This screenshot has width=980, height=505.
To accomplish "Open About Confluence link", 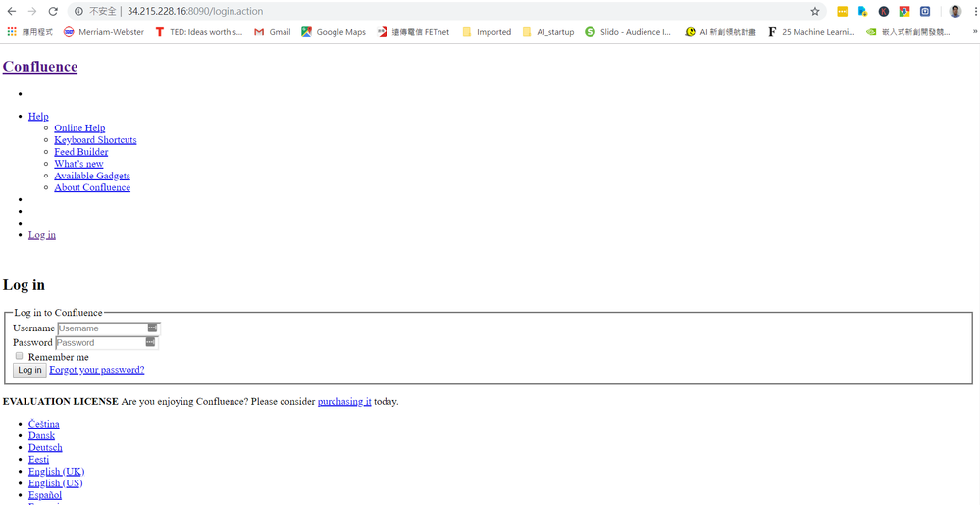I will pos(92,187).
